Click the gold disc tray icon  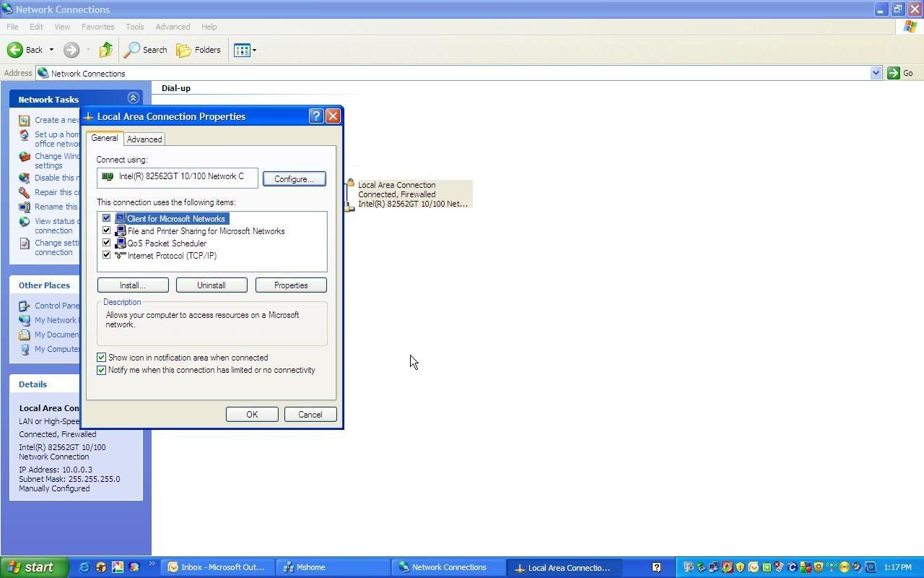point(844,567)
